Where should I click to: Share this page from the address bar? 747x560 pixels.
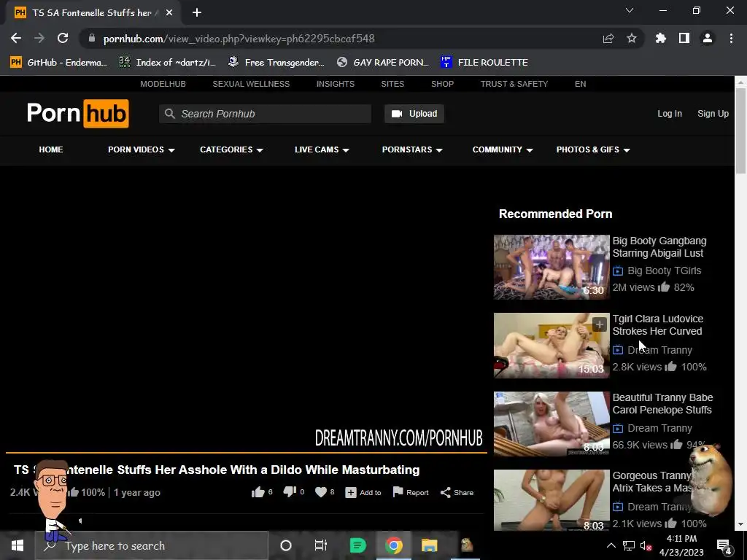point(608,38)
